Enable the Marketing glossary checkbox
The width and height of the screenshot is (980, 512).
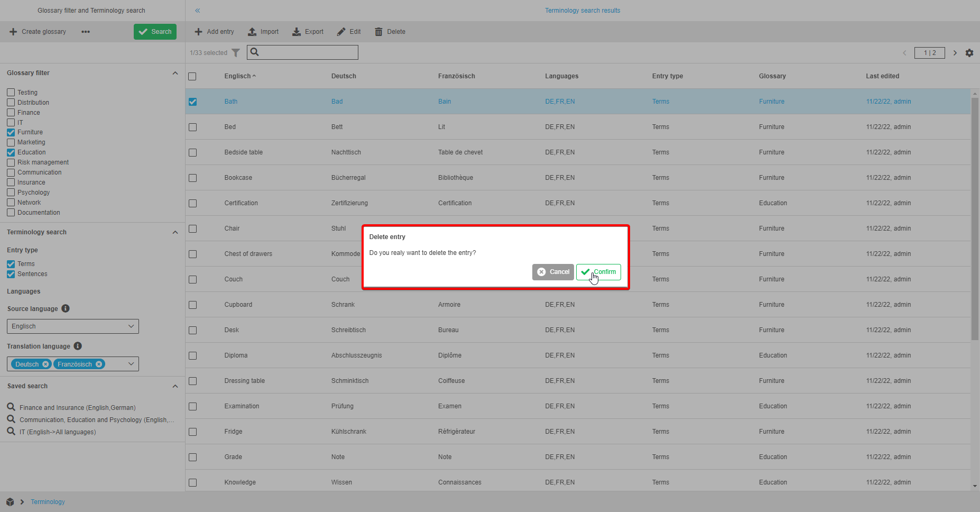[x=11, y=142]
